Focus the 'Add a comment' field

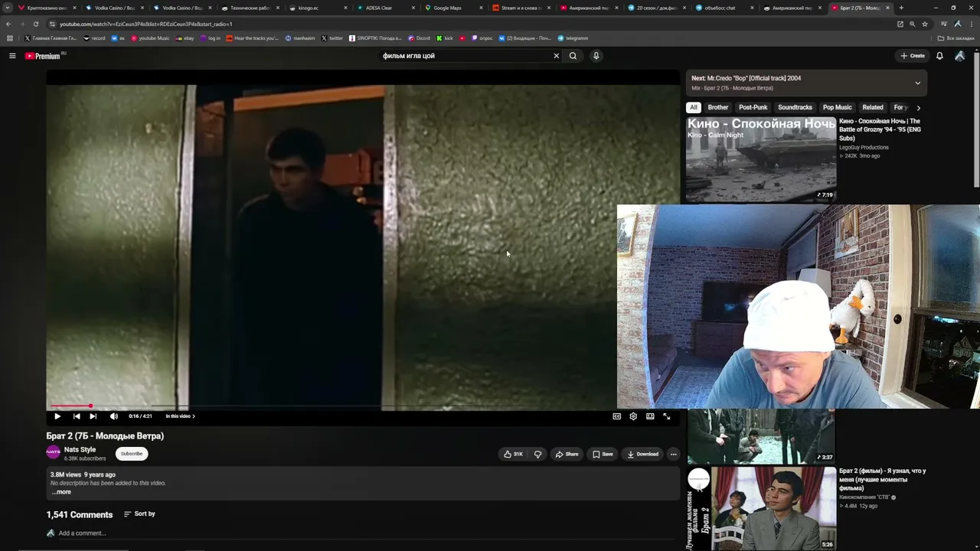[x=367, y=533]
